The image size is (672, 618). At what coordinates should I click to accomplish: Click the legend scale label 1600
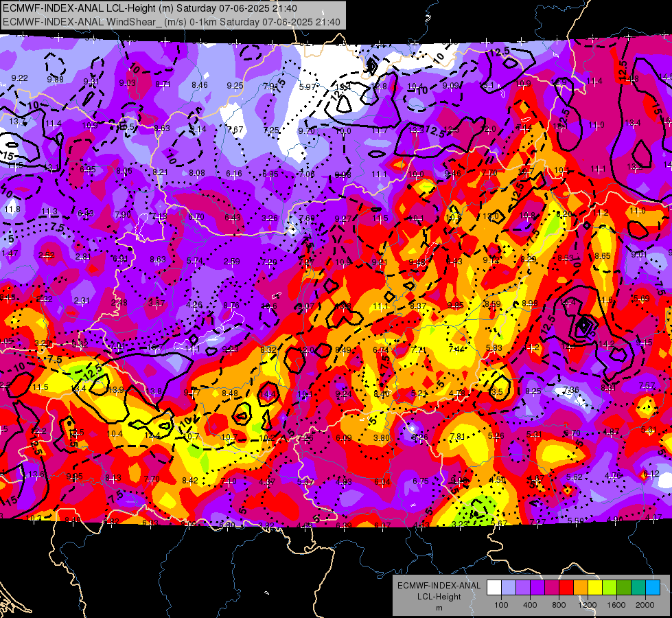[616, 605]
